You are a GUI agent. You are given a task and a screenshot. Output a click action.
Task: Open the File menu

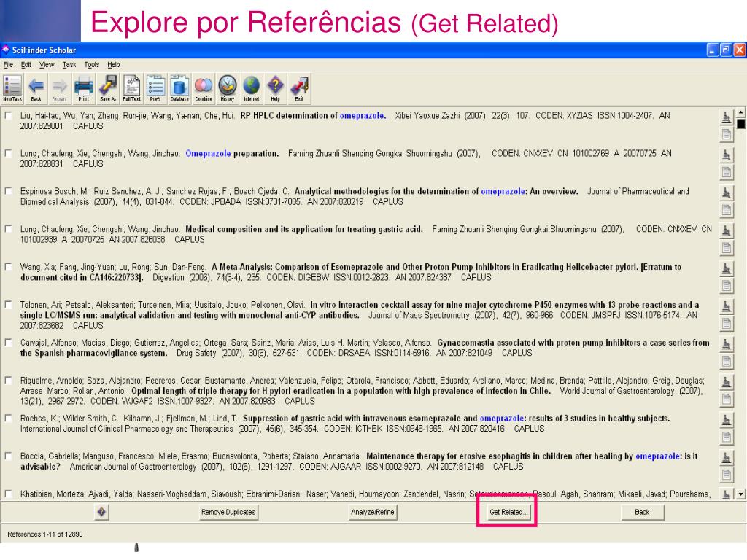pos(9,65)
